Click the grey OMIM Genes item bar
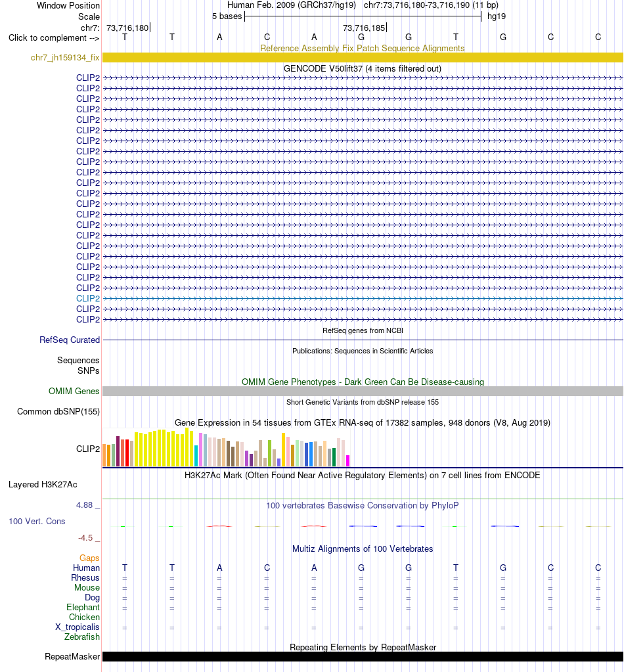This screenshot has width=624, height=672. tap(363, 391)
